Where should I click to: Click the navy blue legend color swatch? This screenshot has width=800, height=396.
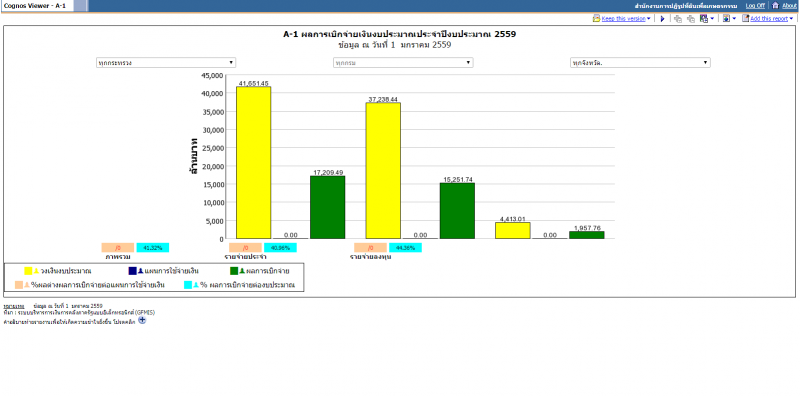point(133,271)
